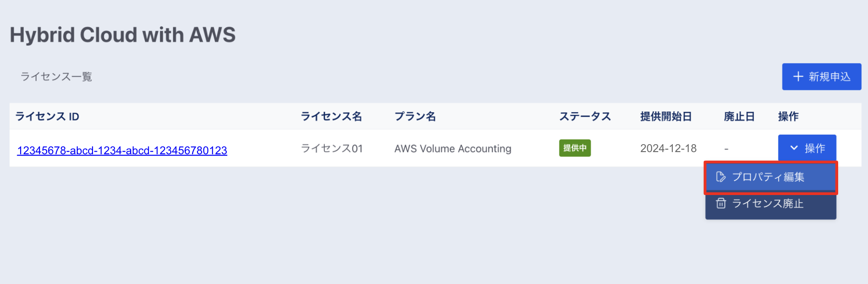868x284 pixels.
Task: Select プロパティ編集 from the dropdown menu
Action: (771, 177)
